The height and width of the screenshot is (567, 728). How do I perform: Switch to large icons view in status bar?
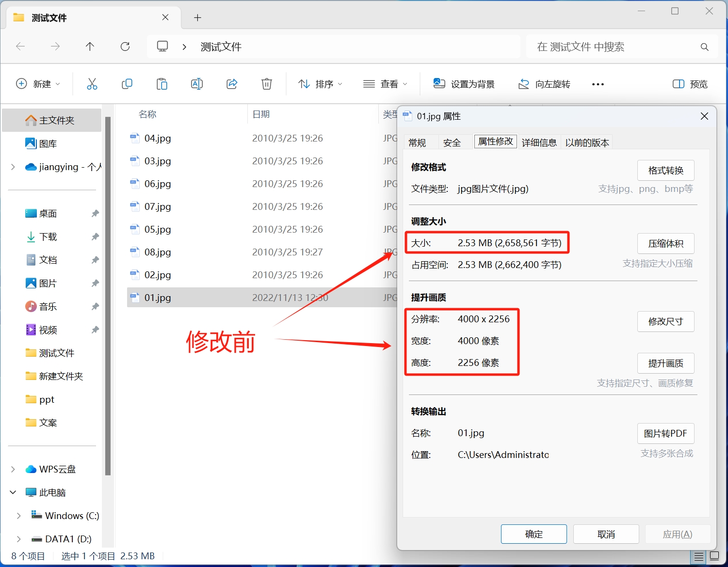pyautogui.click(x=714, y=556)
